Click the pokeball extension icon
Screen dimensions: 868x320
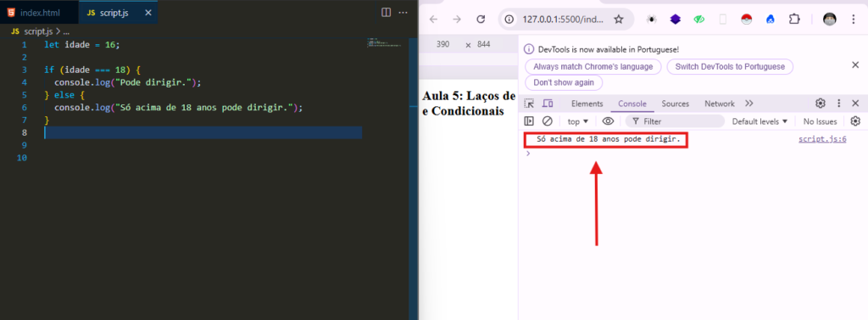tap(746, 20)
